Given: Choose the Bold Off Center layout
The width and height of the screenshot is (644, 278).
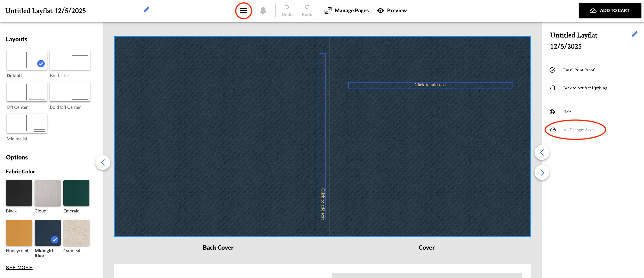Looking at the screenshot, I should pos(70,92).
